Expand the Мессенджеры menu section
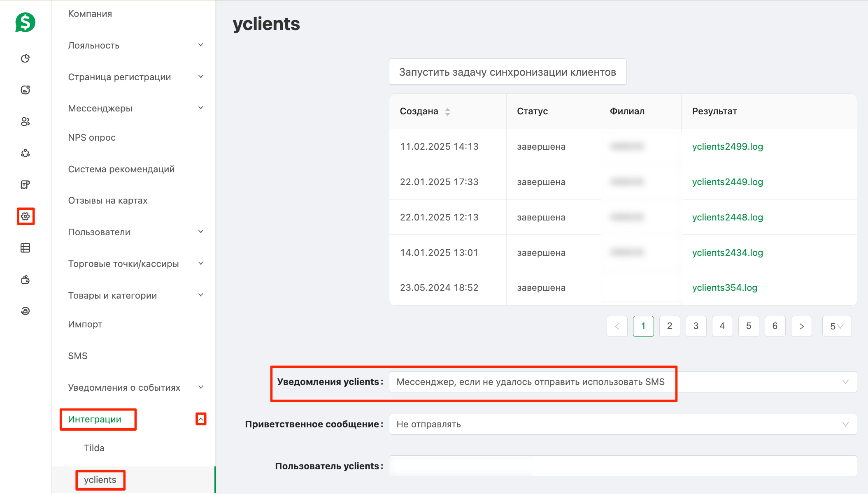Viewport: 868px width, 494px height. [x=135, y=108]
